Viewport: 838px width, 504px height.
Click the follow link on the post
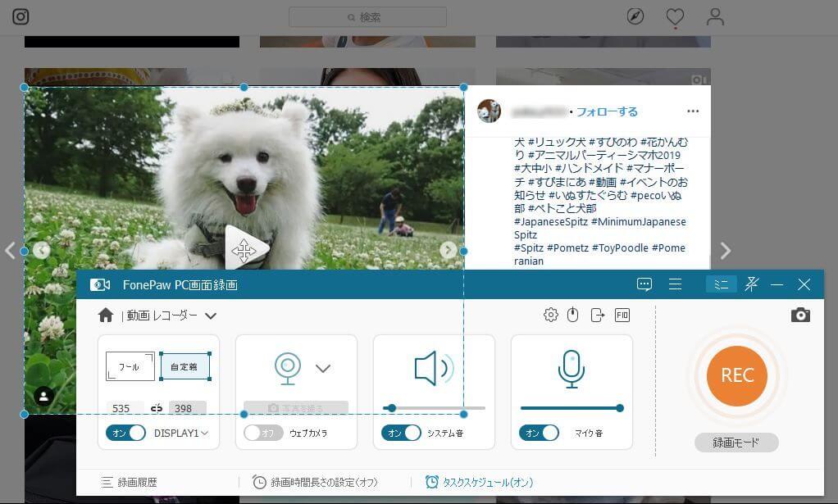click(607, 111)
